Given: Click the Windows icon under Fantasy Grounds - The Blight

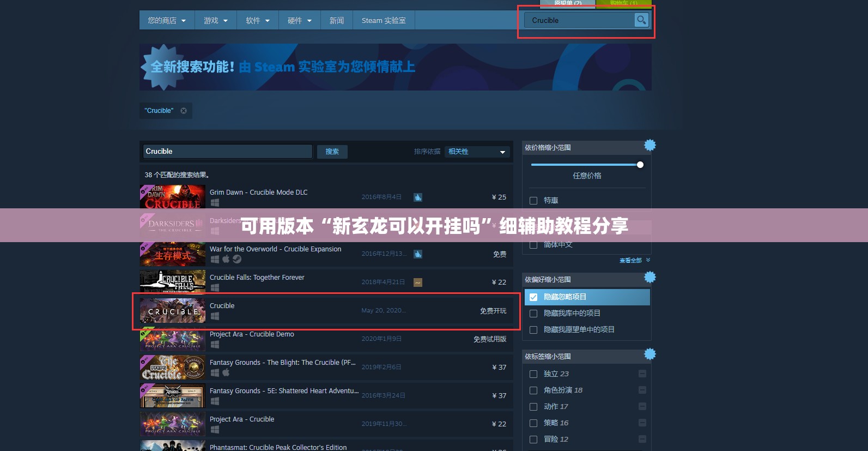Looking at the screenshot, I should [x=215, y=373].
